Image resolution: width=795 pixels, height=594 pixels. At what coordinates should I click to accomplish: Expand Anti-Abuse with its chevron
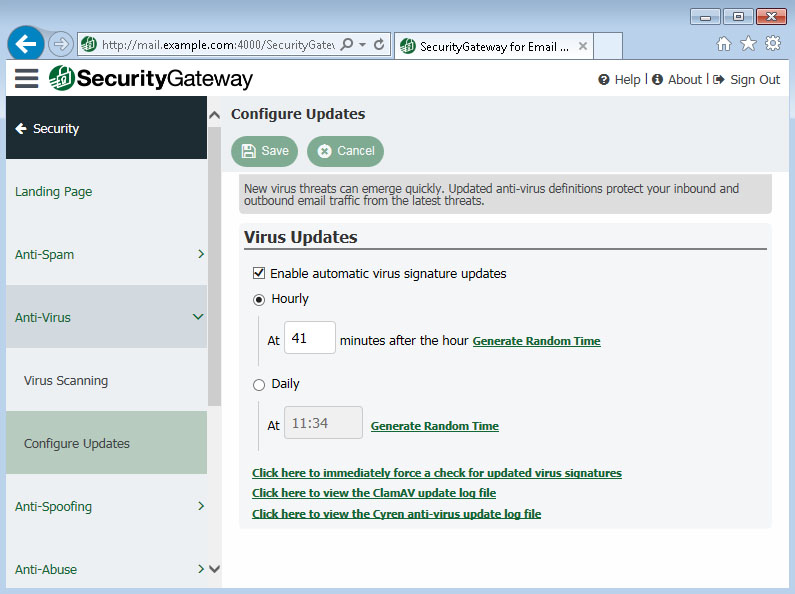(201, 569)
